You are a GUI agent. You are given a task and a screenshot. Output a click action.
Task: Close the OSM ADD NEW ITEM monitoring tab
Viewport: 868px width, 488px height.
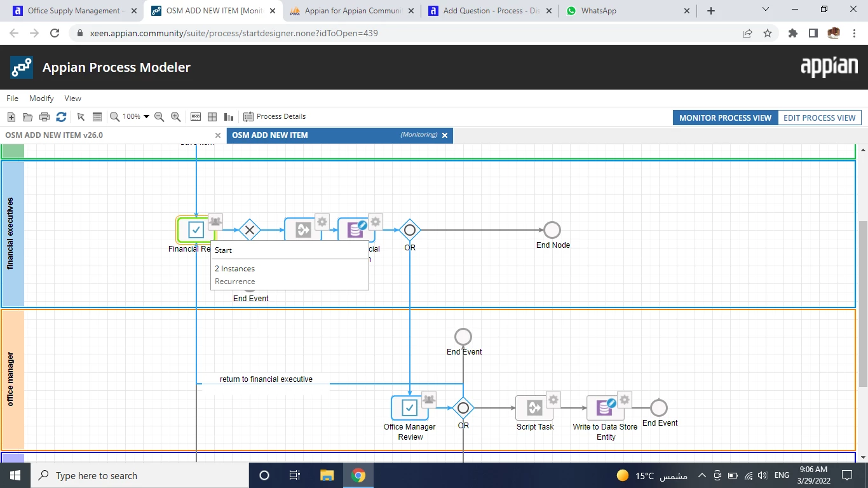[x=445, y=135]
